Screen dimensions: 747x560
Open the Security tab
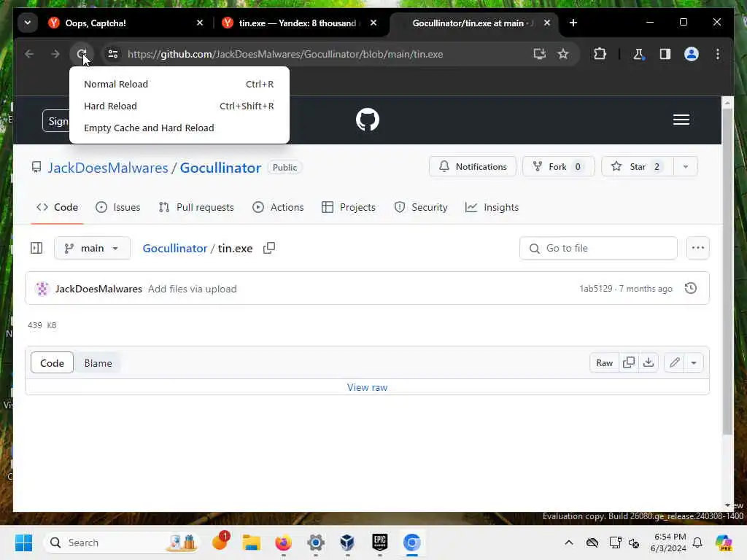pyautogui.click(x=421, y=207)
